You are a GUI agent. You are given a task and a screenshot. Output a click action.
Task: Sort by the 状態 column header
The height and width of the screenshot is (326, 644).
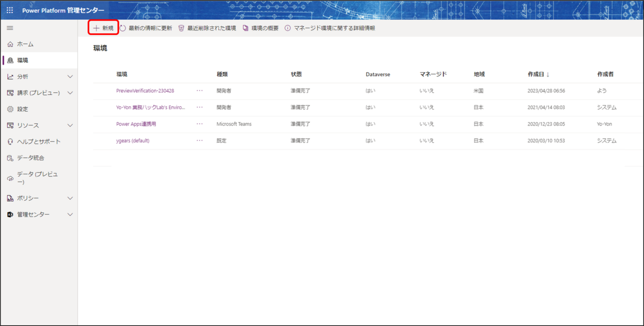point(296,74)
